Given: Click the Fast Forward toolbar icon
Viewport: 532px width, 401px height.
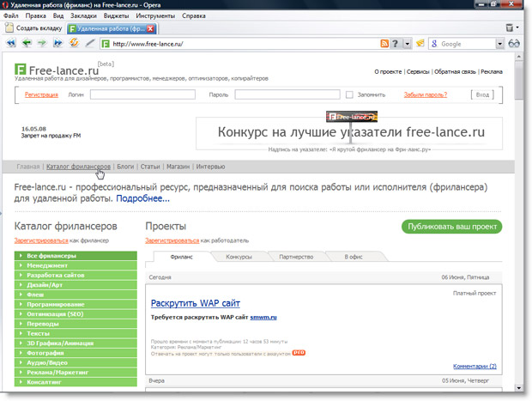Looking at the screenshot, I should point(58,43).
